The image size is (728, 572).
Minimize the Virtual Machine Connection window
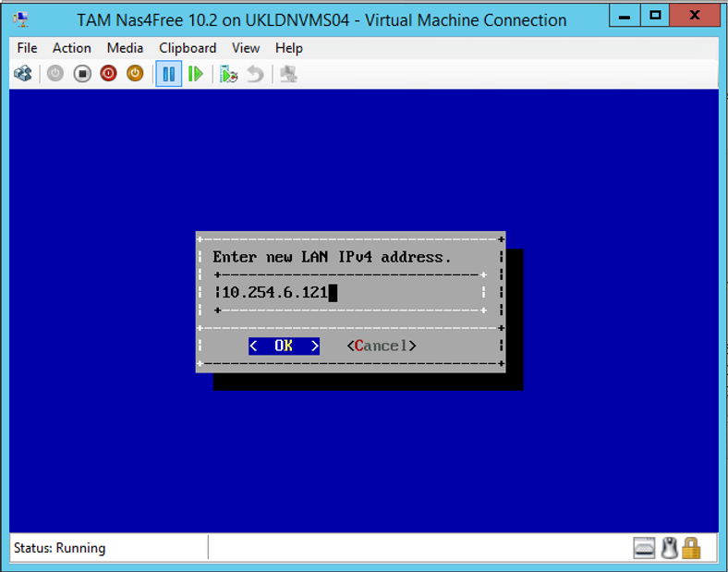tap(625, 17)
